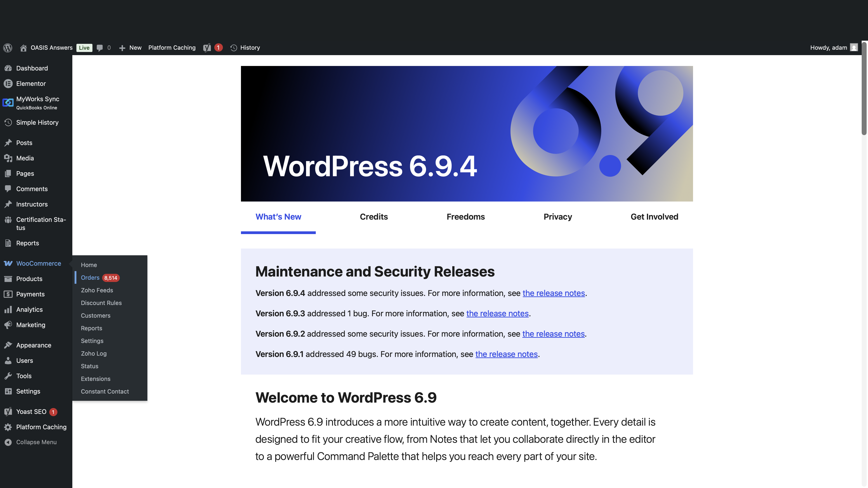Open Home in the WooCommerce submenu
868x488 pixels.
(x=89, y=265)
